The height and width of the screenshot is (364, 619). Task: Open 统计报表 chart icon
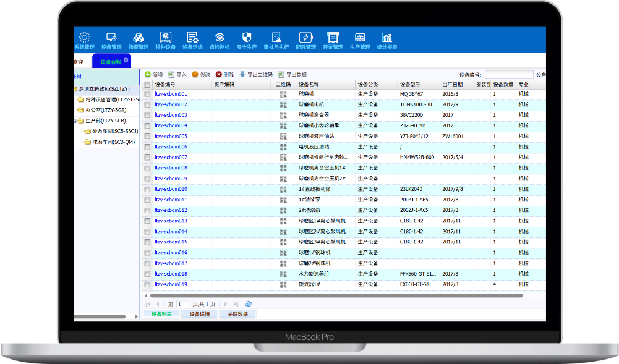pos(387,40)
